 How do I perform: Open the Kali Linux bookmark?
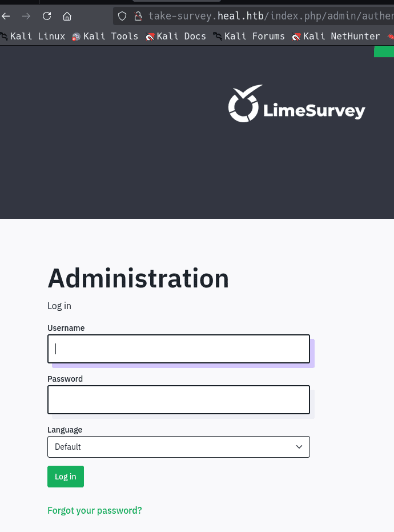tap(33, 37)
